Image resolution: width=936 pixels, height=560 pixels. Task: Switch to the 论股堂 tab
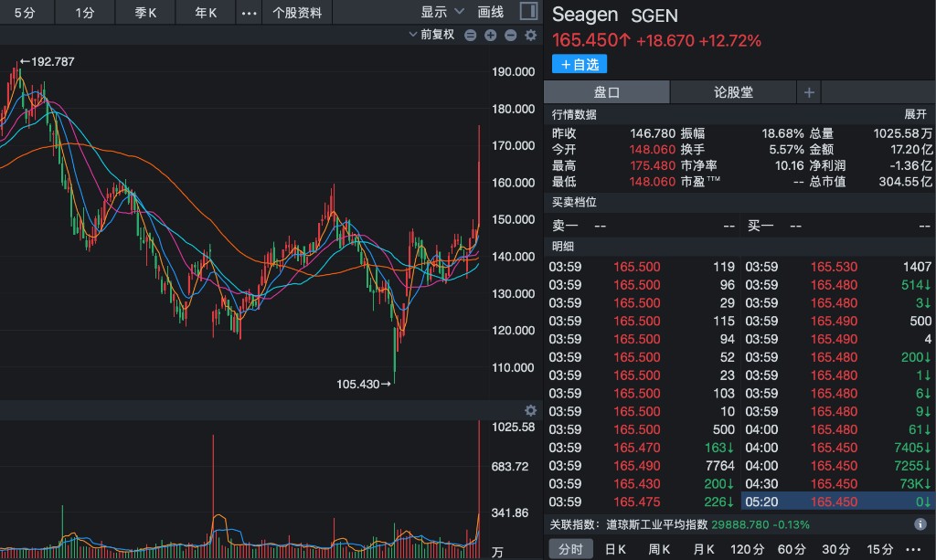tap(733, 92)
